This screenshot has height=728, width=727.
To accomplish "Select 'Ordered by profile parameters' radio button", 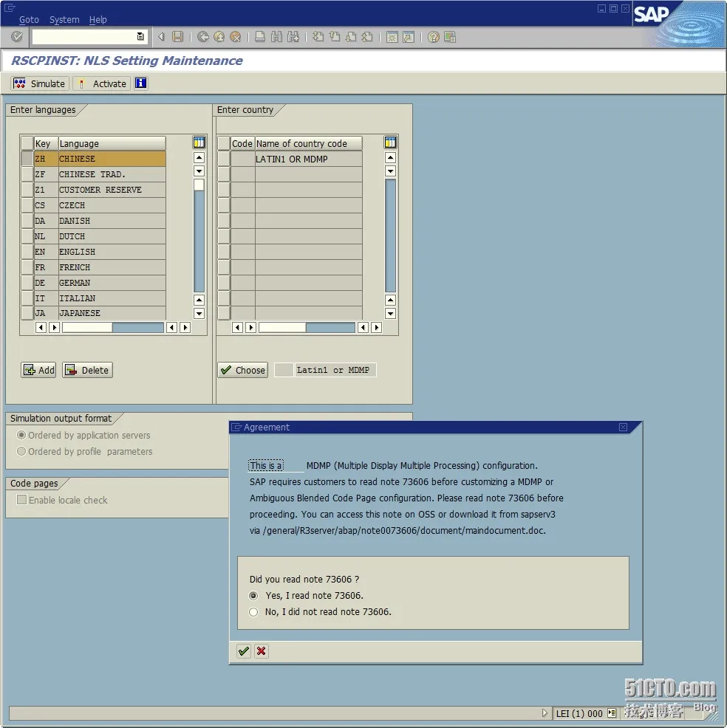I will coord(21,451).
